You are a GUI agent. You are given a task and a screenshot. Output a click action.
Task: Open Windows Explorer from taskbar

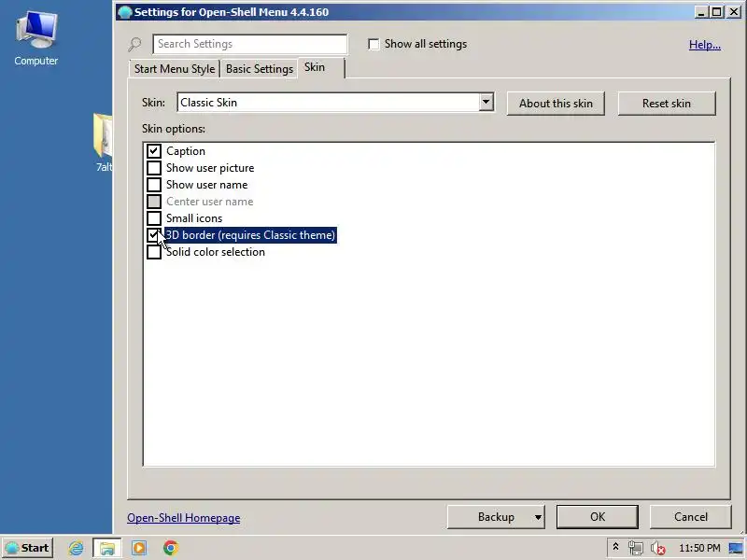tap(107, 548)
